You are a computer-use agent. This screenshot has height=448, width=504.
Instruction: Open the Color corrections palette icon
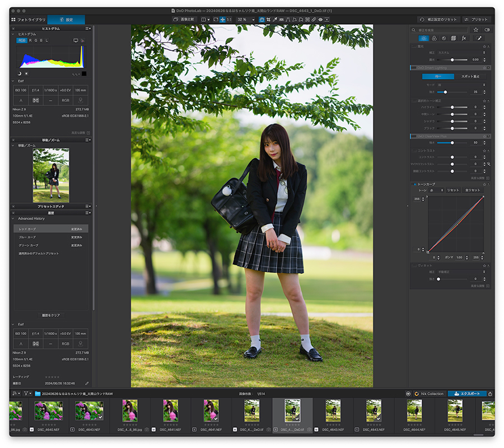(434, 38)
